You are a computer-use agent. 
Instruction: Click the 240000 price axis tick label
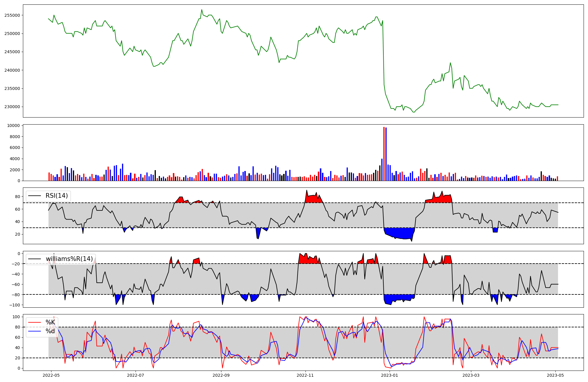click(12, 70)
